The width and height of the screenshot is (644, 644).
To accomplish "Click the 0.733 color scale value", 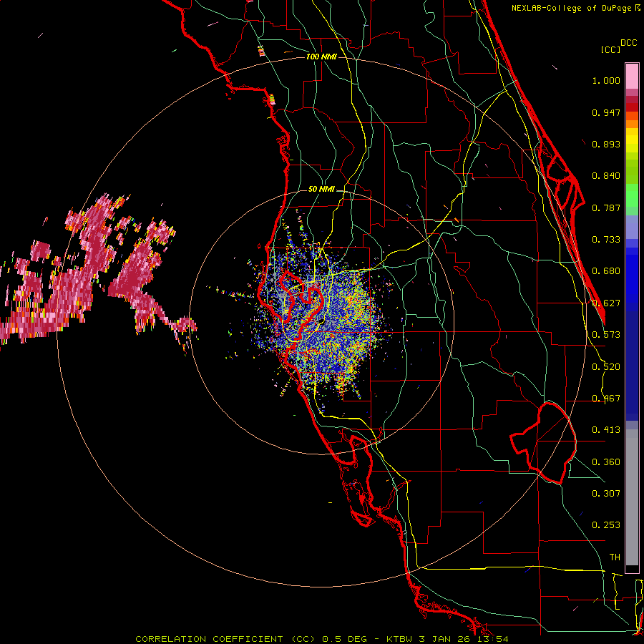I will (x=606, y=240).
